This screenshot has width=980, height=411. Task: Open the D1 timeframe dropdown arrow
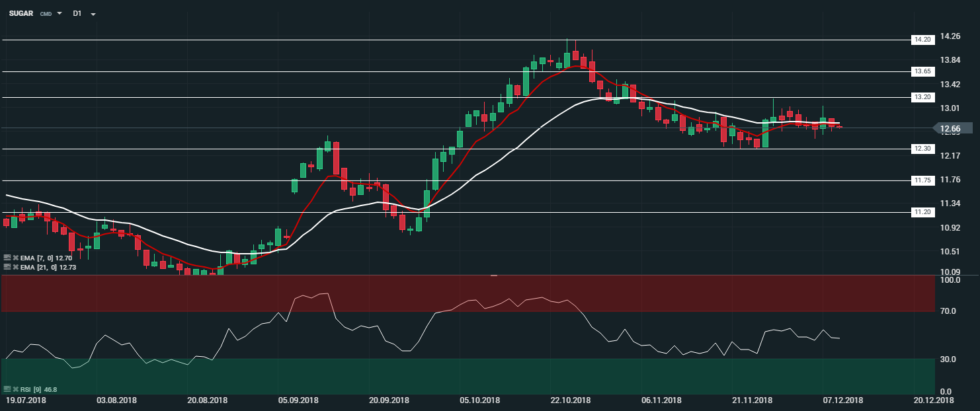coord(93,14)
